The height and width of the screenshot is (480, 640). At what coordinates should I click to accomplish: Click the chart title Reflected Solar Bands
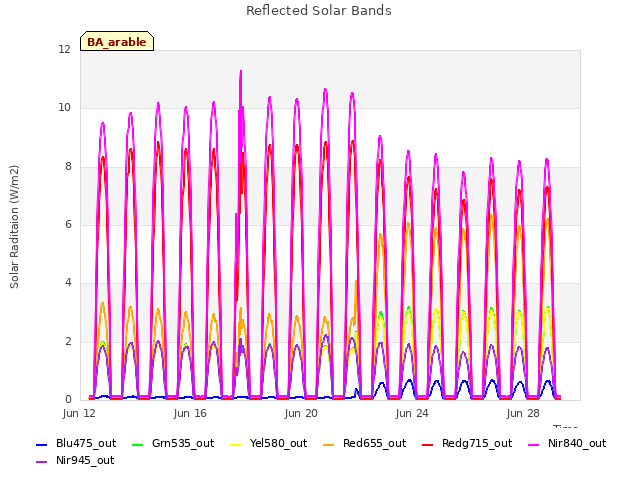319,11
